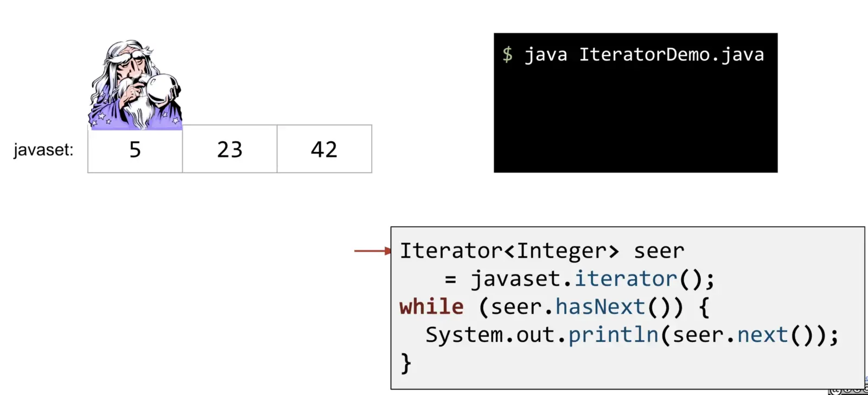Click the Creative Commons license badge
This screenshot has width=868, height=395.
coord(848,390)
